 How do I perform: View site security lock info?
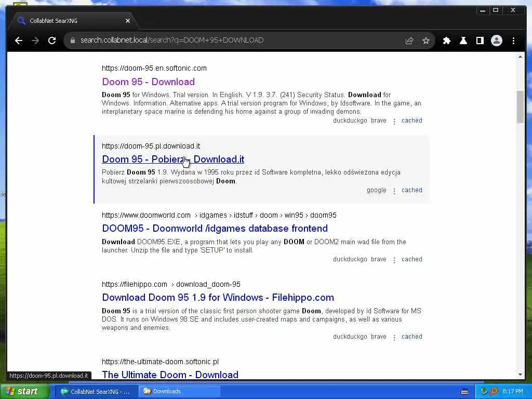pos(73,41)
